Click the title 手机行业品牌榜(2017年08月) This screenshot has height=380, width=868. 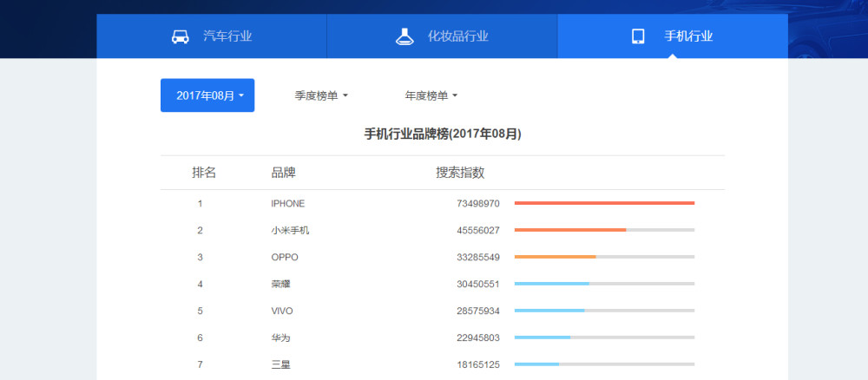[443, 134]
